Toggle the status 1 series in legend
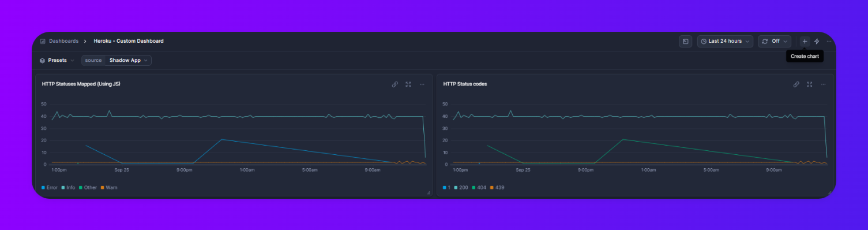The height and width of the screenshot is (230, 868). pyautogui.click(x=447, y=187)
